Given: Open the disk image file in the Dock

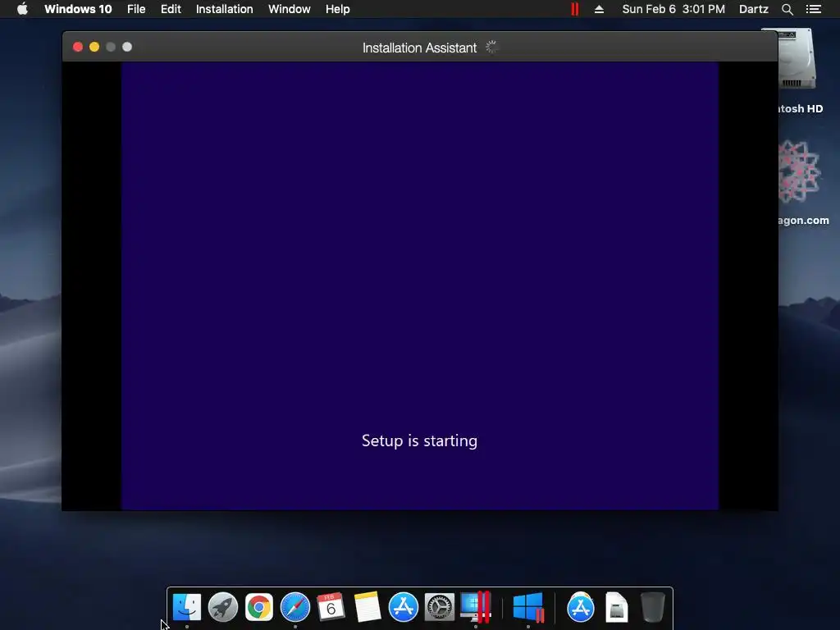Looking at the screenshot, I should click(x=617, y=607).
